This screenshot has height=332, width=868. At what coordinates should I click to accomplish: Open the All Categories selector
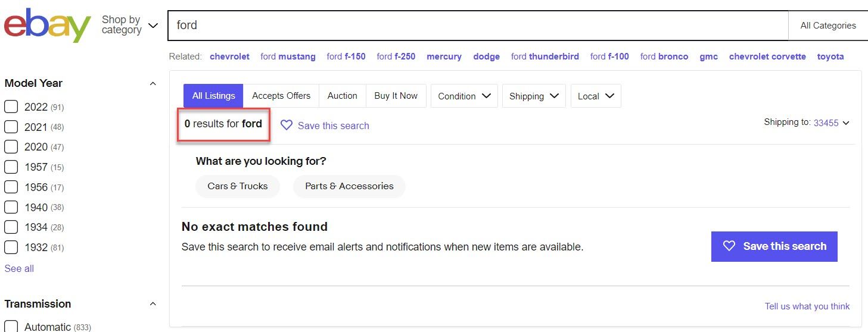coord(827,26)
